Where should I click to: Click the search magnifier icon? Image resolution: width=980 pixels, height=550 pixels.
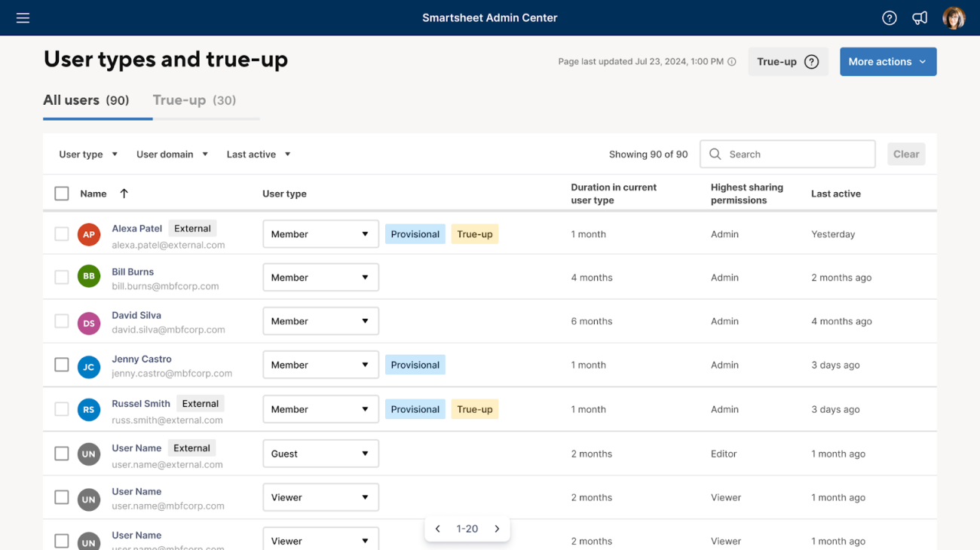(x=715, y=154)
